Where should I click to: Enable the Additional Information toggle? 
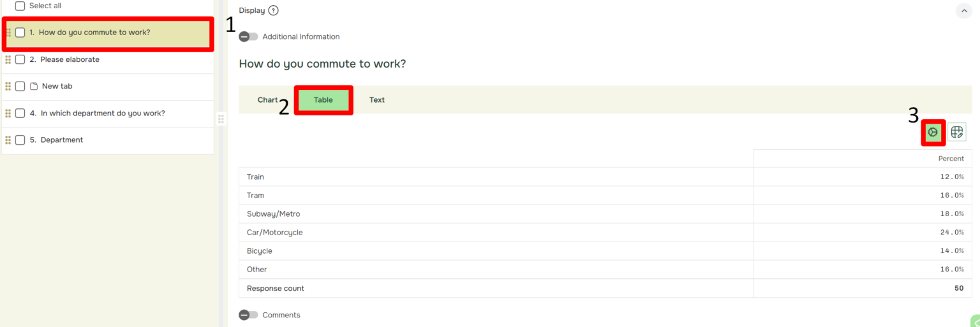pos(248,37)
